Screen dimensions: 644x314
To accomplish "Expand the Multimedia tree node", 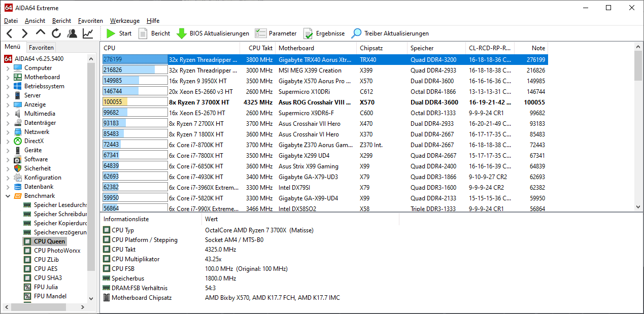I will coord(8,114).
